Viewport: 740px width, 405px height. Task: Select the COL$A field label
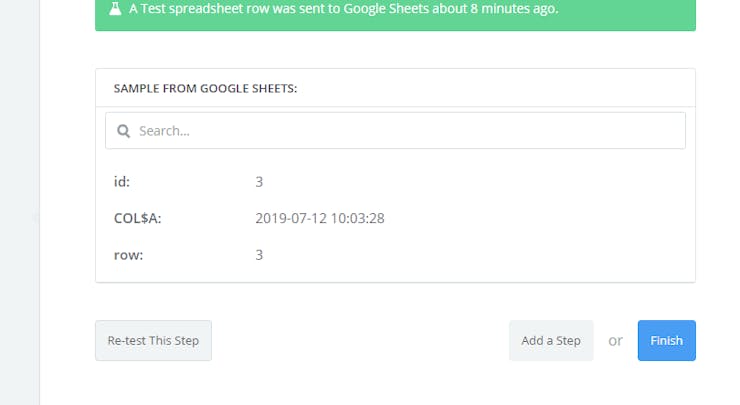[137, 218]
